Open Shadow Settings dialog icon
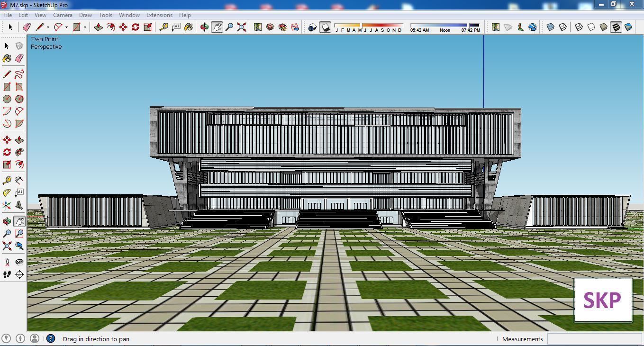The width and height of the screenshot is (644, 346). (312, 27)
